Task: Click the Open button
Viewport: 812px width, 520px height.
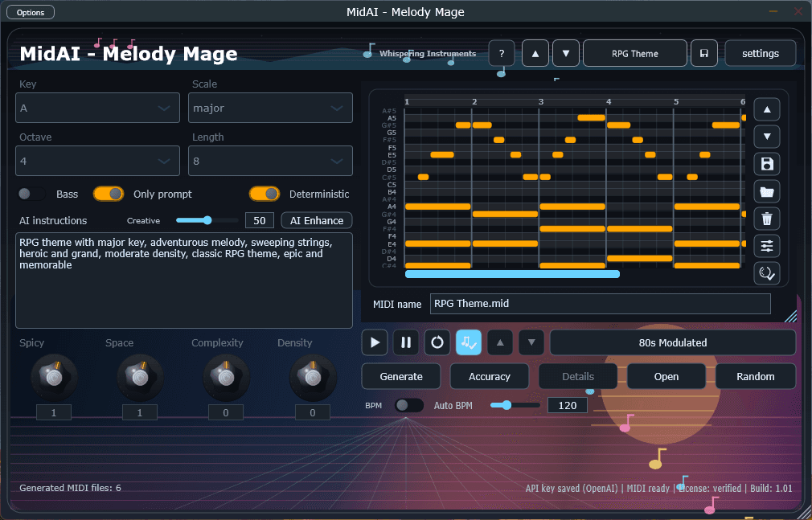Action: click(666, 376)
